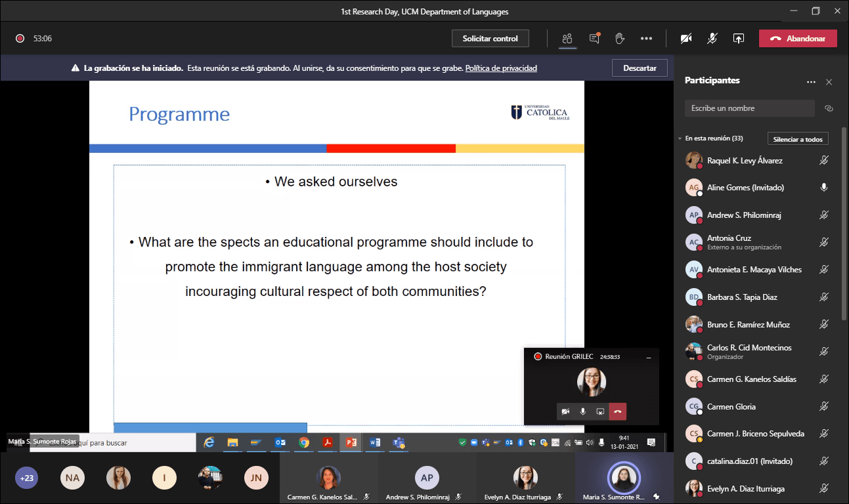Image resolution: width=849 pixels, height=504 pixels.
Task: Open the conversation chat icon
Action: tap(594, 39)
